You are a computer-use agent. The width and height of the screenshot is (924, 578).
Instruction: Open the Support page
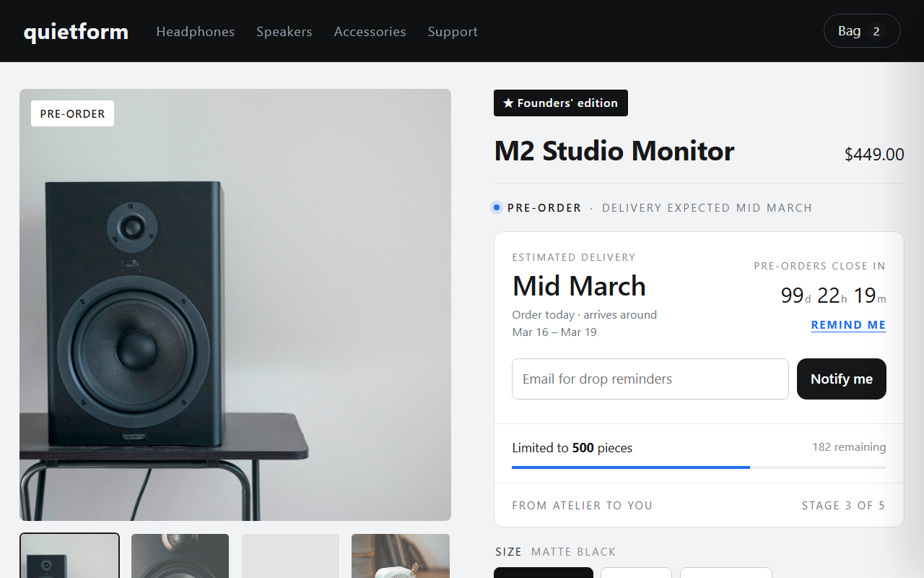(453, 32)
